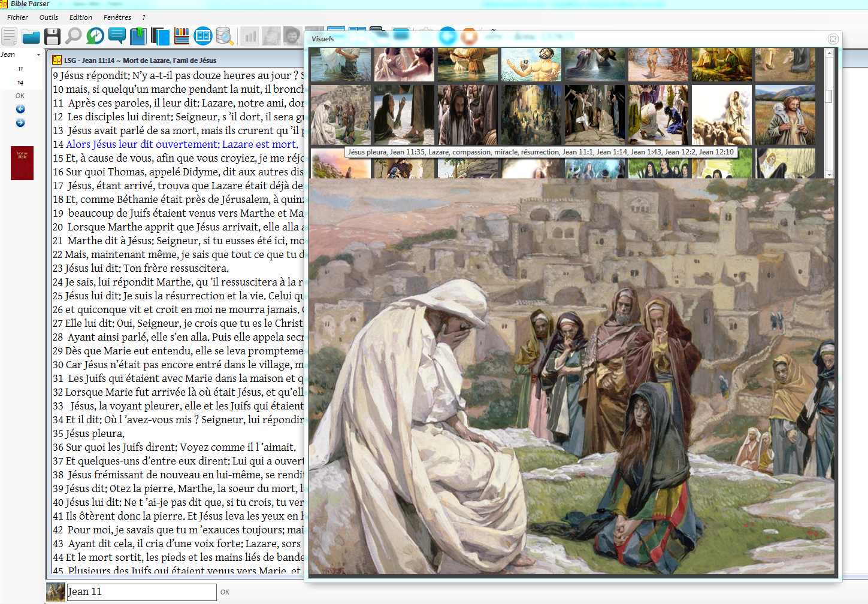Click the LSG - Jean 11:14 window title

click(x=140, y=60)
